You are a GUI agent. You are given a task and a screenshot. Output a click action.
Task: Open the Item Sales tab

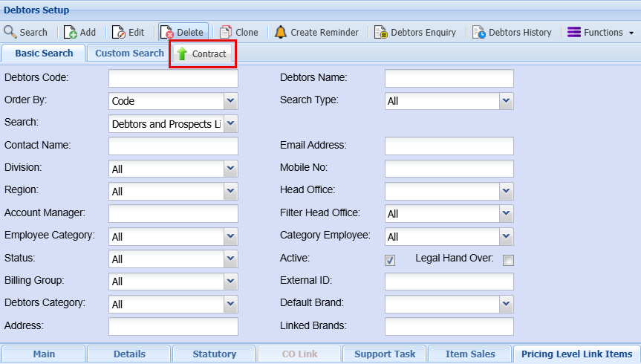click(x=470, y=354)
